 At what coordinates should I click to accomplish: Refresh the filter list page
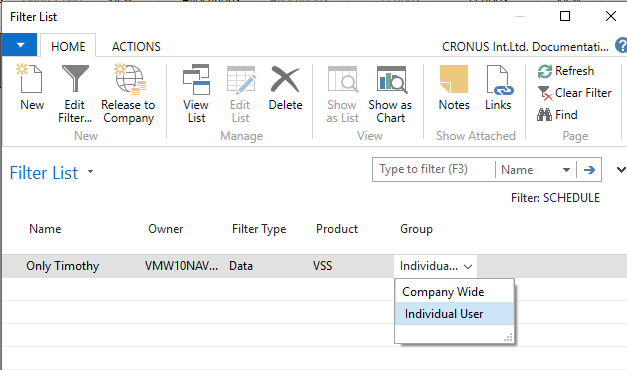[566, 71]
